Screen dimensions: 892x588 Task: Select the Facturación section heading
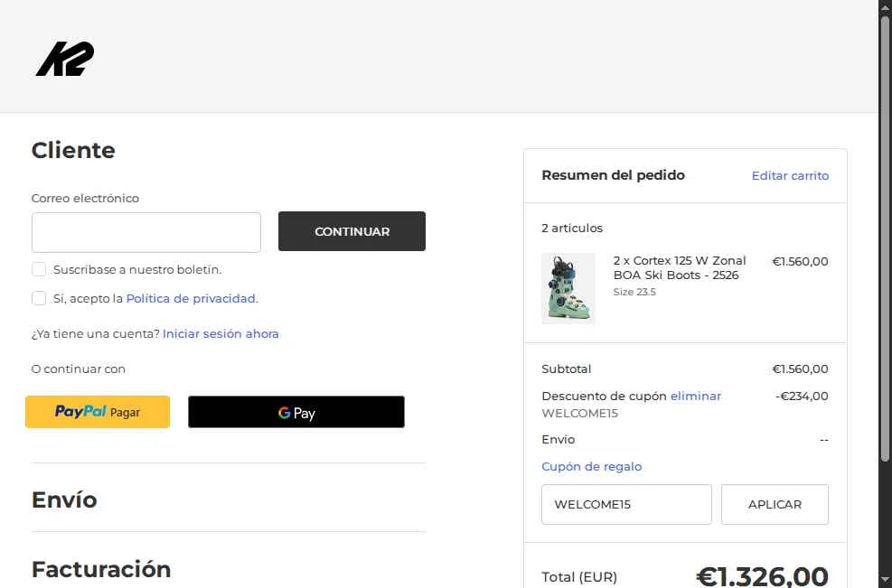click(101, 569)
